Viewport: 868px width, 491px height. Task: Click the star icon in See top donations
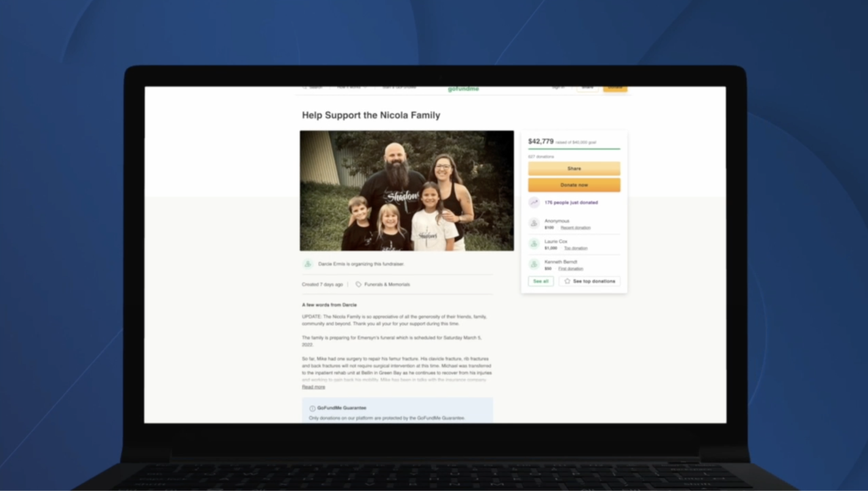click(x=567, y=281)
